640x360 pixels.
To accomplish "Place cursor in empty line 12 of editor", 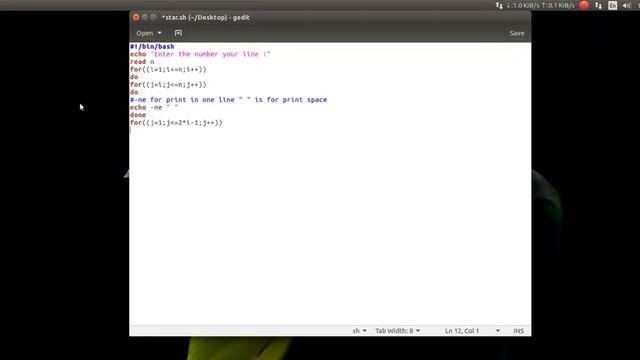I will [x=330, y=130].
